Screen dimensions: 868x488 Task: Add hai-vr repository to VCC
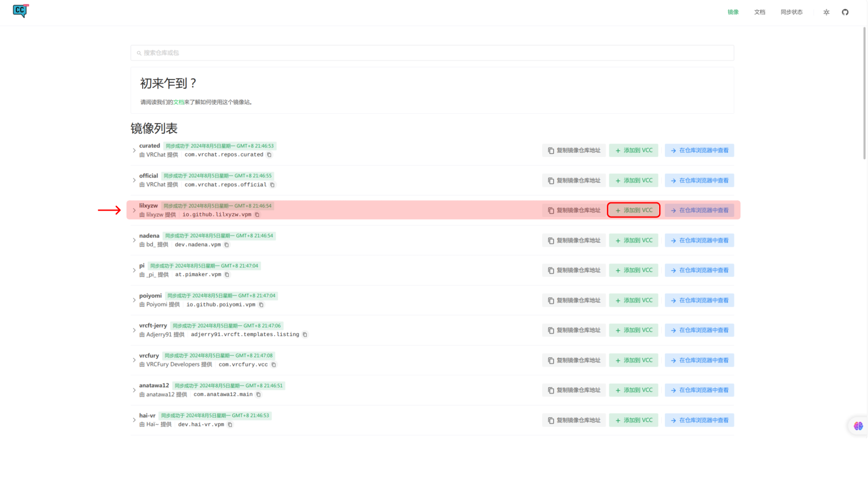point(633,420)
